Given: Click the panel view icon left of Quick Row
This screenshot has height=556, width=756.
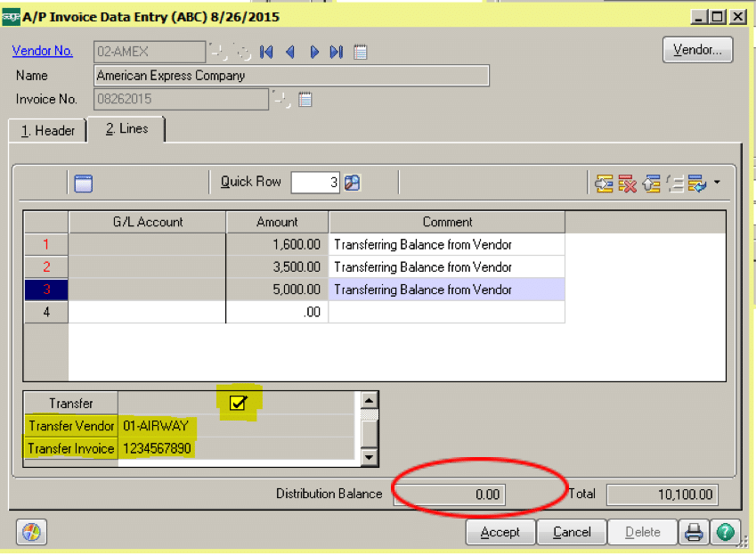Looking at the screenshot, I should pos(84,184).
